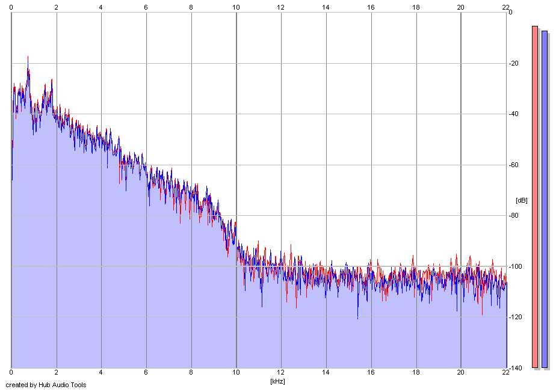This screenshot has width=556, height=392.
Task: Click the tallest spectrum peak below 1 kHz
Action: point(28,59)
